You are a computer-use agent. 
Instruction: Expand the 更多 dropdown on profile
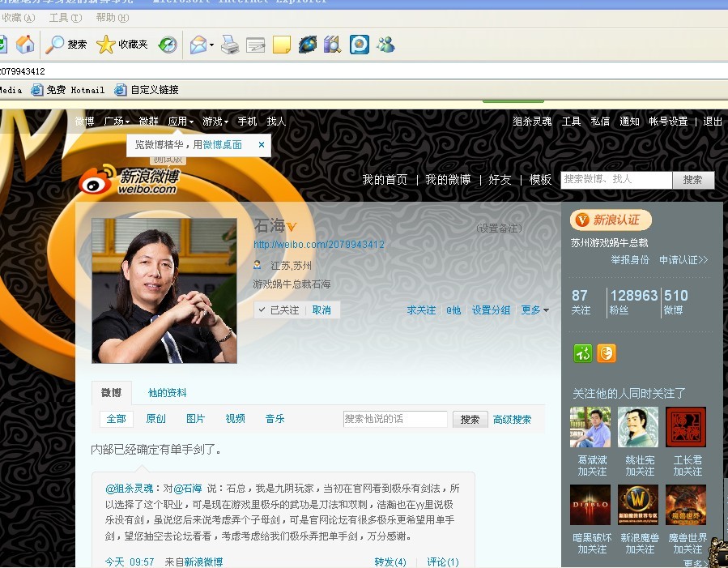click(x=535, y=310)
